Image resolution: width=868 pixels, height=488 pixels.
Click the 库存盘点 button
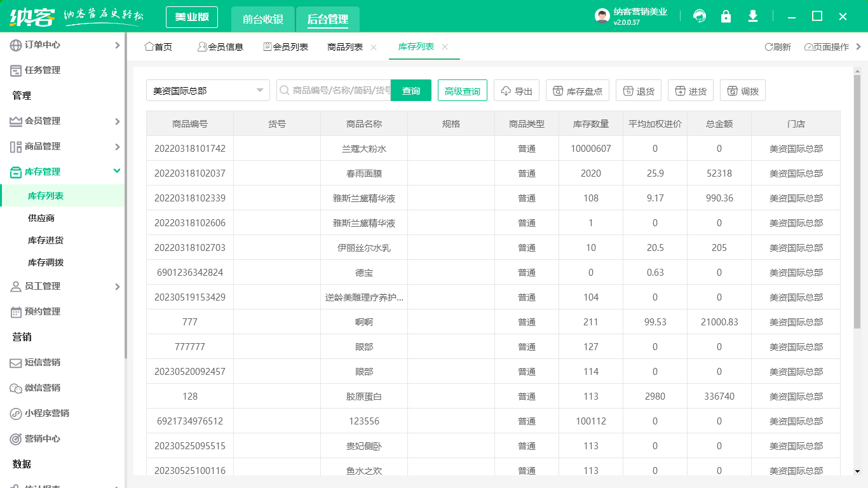click(x=577, y=91)
